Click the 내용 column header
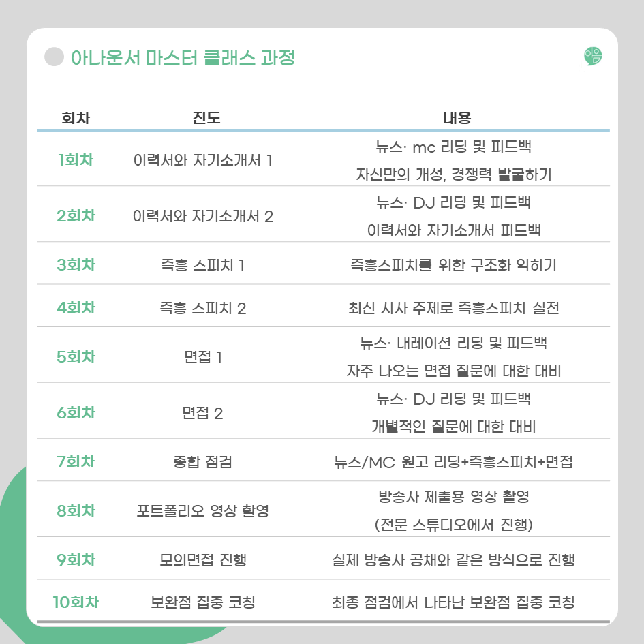 457,118
